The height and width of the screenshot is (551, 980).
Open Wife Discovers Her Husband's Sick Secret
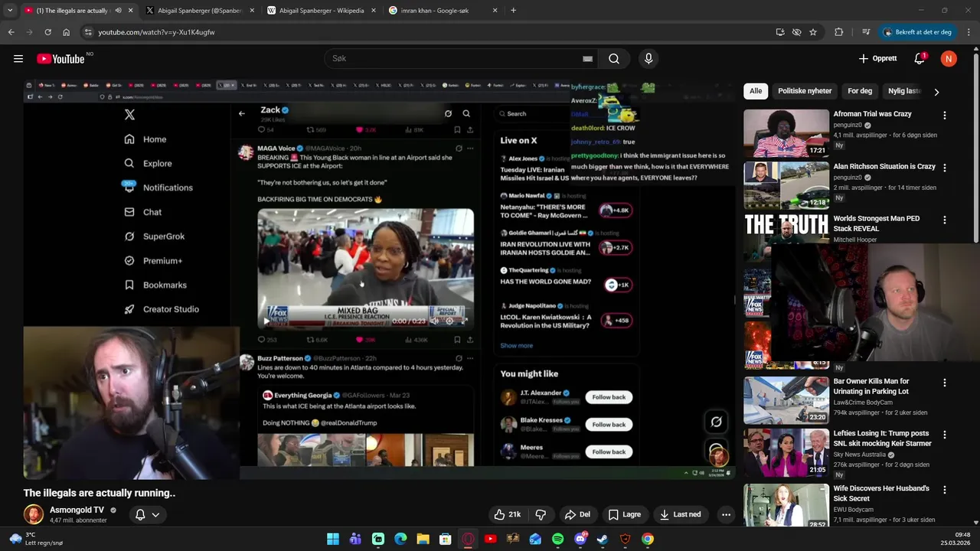click(x=881, y=494)
